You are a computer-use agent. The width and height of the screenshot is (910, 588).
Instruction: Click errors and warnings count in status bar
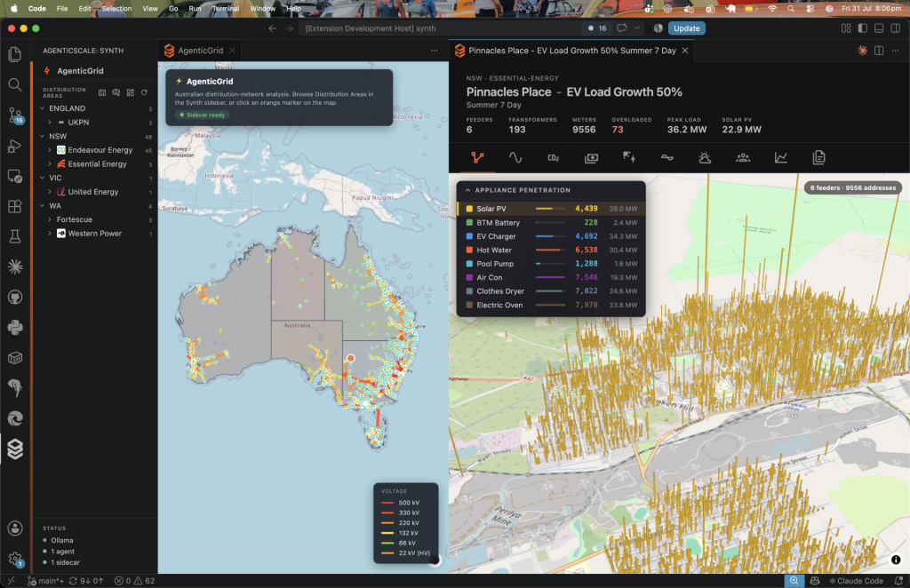point(135,581)
